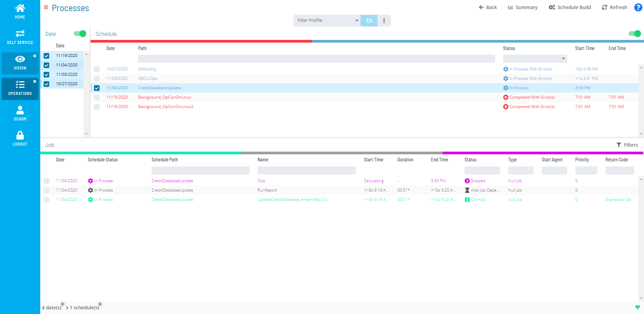Click the job Return Code filter field
644x314 pixels.
coord(620,170)
